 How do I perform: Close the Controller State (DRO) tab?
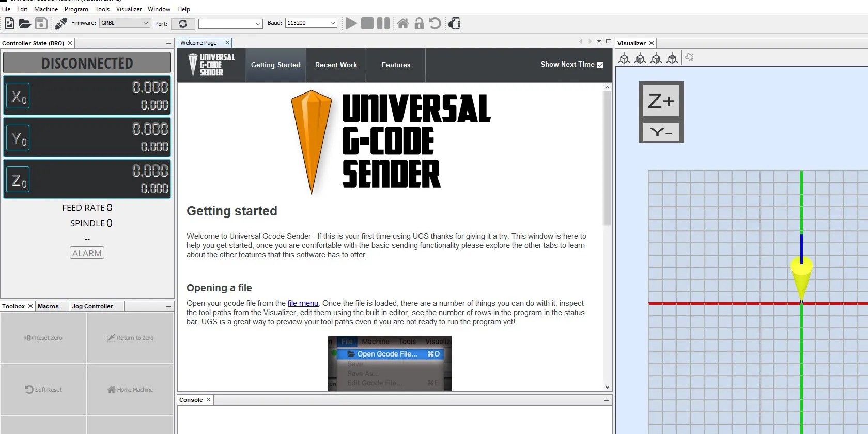click(70, 43)
